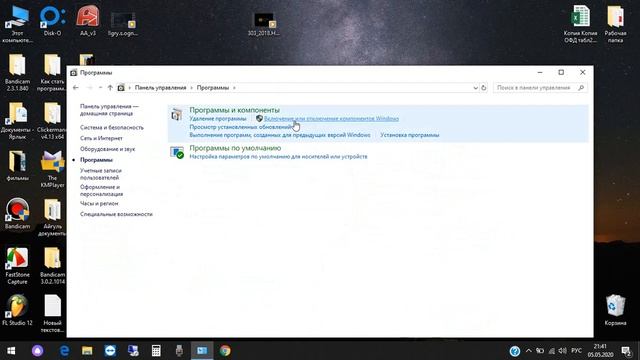This screenshot has height=360, width=640.
Task: Select Программы in the sidebar
Action: point(96,160)
